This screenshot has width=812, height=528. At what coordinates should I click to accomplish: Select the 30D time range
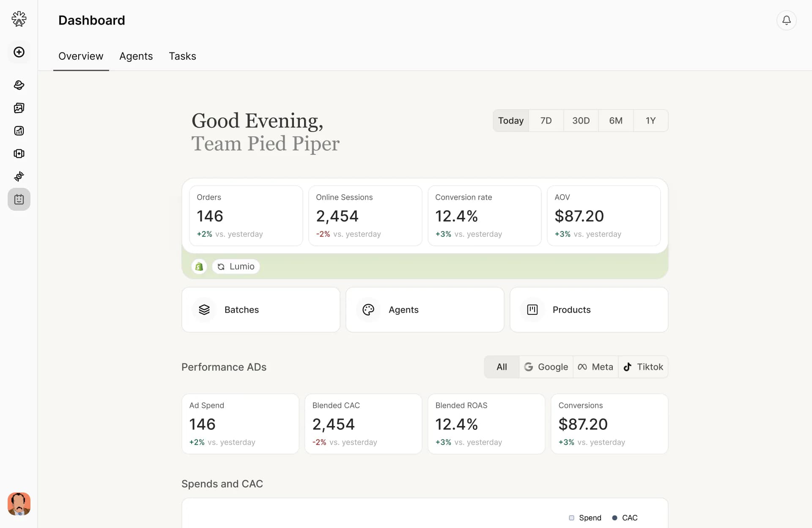point(581,121)
